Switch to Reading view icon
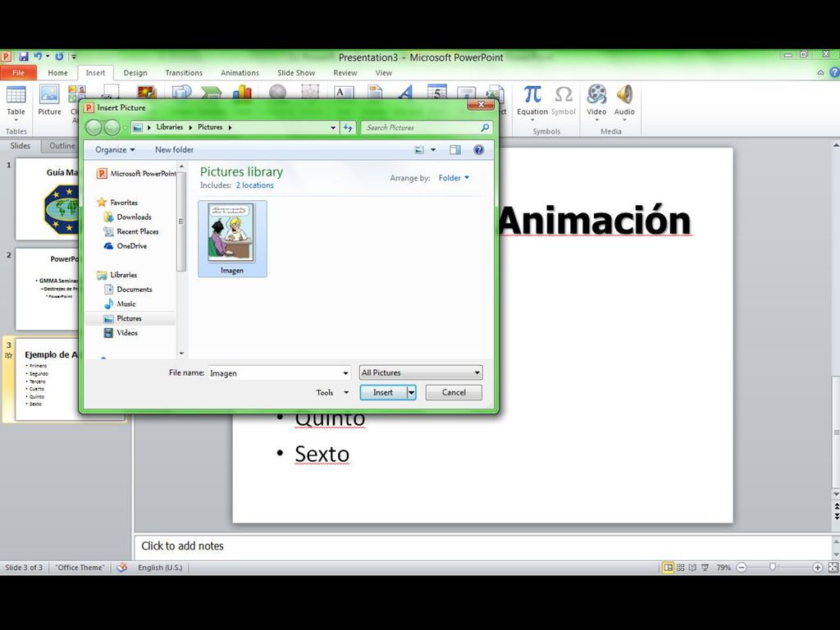 (692, 568)
